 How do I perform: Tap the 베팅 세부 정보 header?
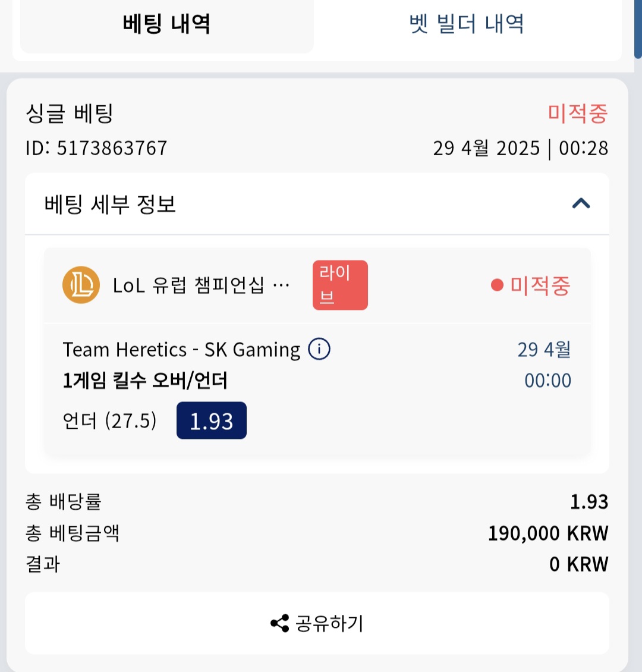pos(317,204)
